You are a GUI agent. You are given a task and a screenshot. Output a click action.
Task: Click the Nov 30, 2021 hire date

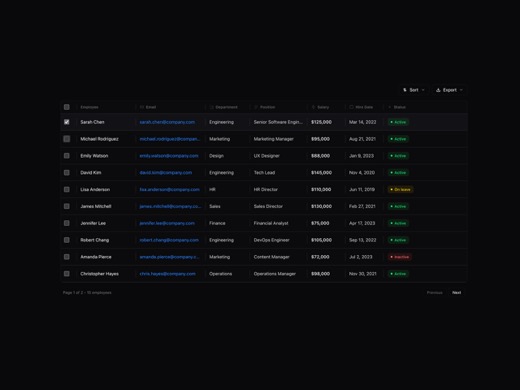tap(363, 274)
